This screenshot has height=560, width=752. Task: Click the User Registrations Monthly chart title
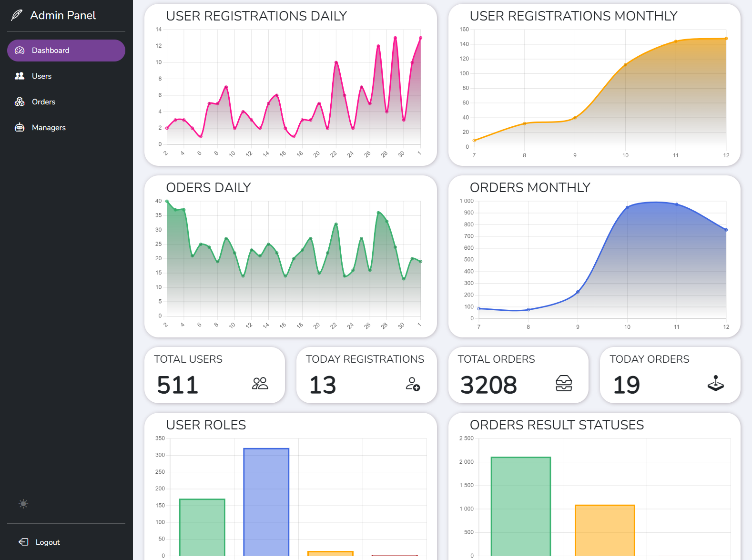tap(573, 16)
